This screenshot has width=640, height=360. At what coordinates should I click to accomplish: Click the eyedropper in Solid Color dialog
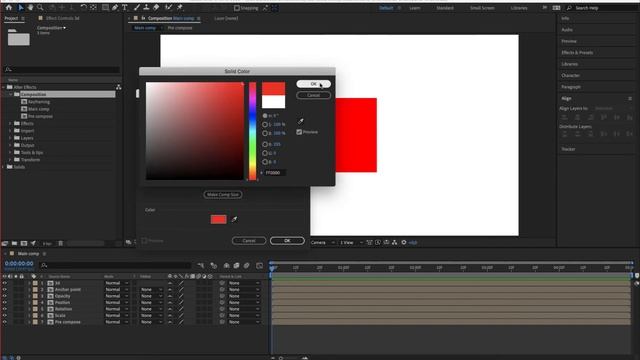(x=301, y=121)
